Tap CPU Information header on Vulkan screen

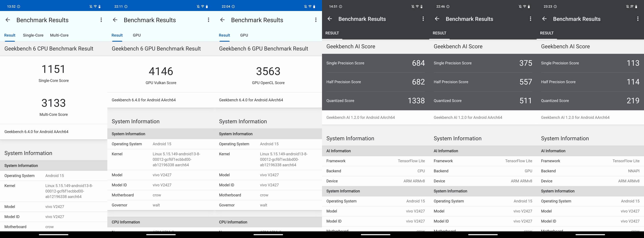point(161,222)
